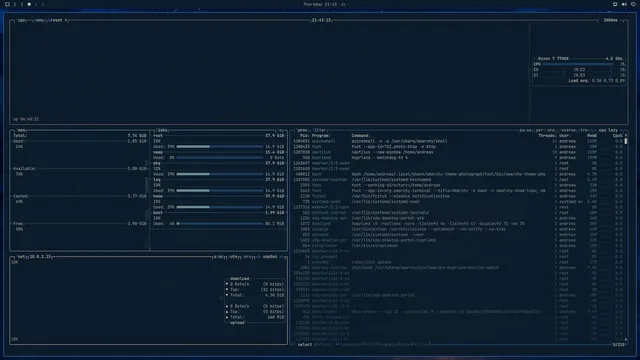Click zero option in net panel header
Screen dimensions: 640x360
pyautogui.click(x=248, y=257)
